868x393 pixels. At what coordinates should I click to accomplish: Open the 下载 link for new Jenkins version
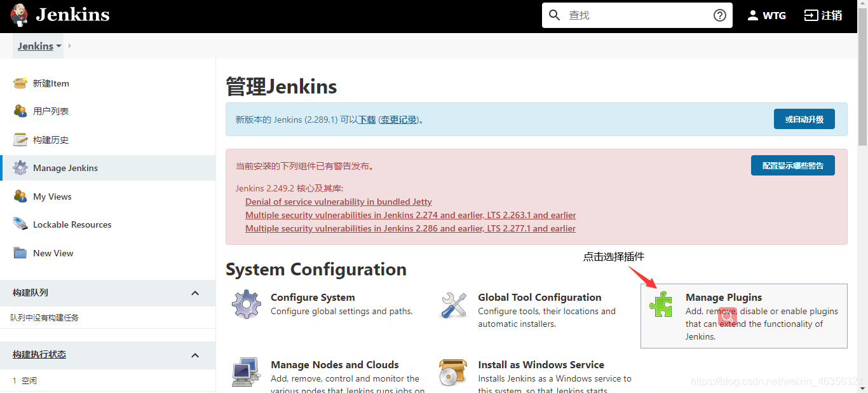(x=367, y=120)
